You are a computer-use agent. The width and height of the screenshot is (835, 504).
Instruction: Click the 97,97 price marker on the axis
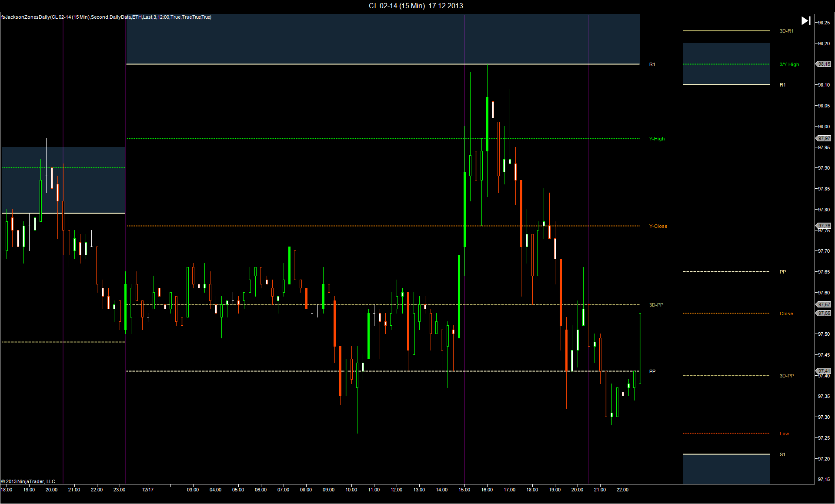pyautogui.click(x=824, y=138)
